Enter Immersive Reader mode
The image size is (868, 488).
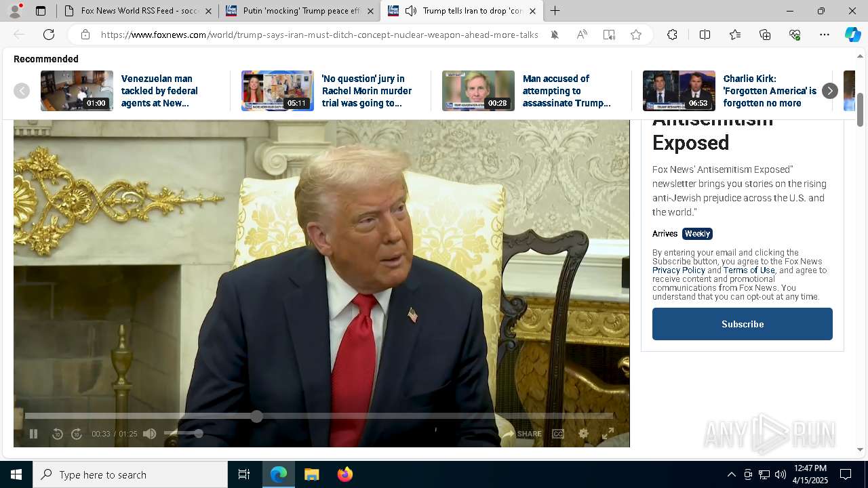coord(609,35)
